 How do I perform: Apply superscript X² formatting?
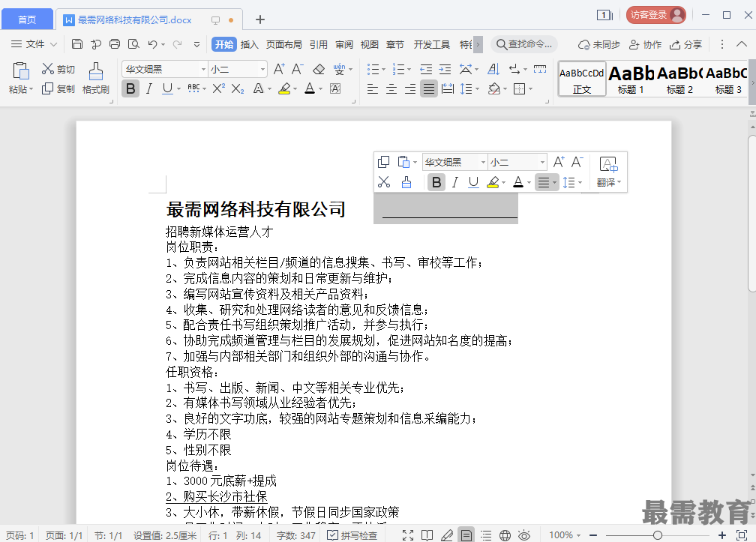pyautogui.click(x=218, y=88)
